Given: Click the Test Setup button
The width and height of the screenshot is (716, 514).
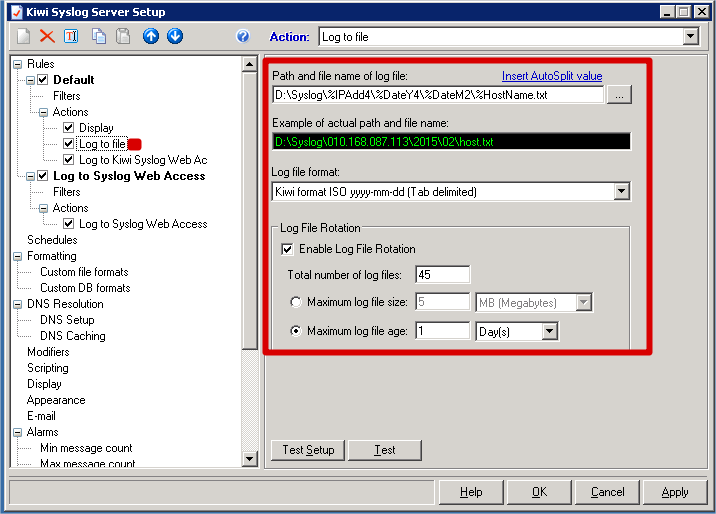Looking at the screenshot, I should (x=308, y=450).
